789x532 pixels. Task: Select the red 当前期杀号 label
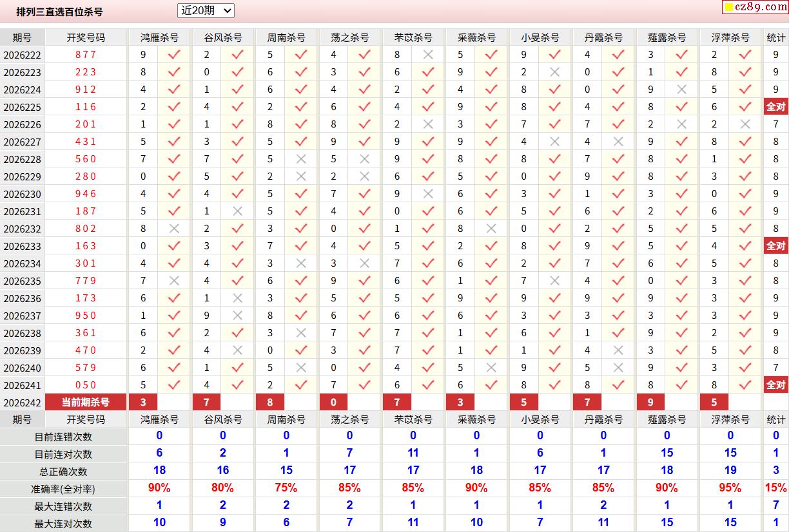(x=85, y=402)
